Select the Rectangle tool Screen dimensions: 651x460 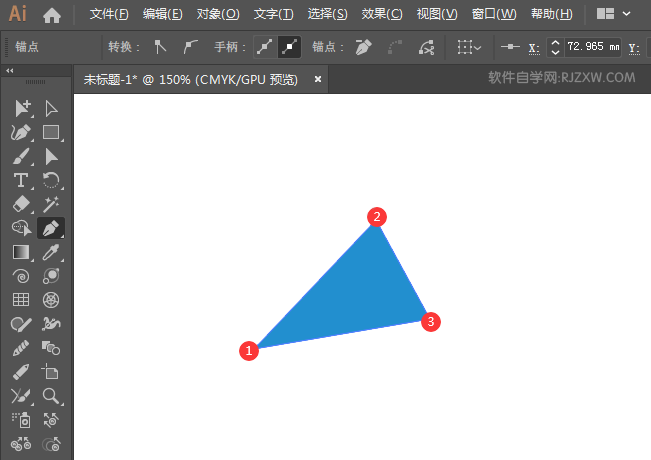tap(51, 132)
